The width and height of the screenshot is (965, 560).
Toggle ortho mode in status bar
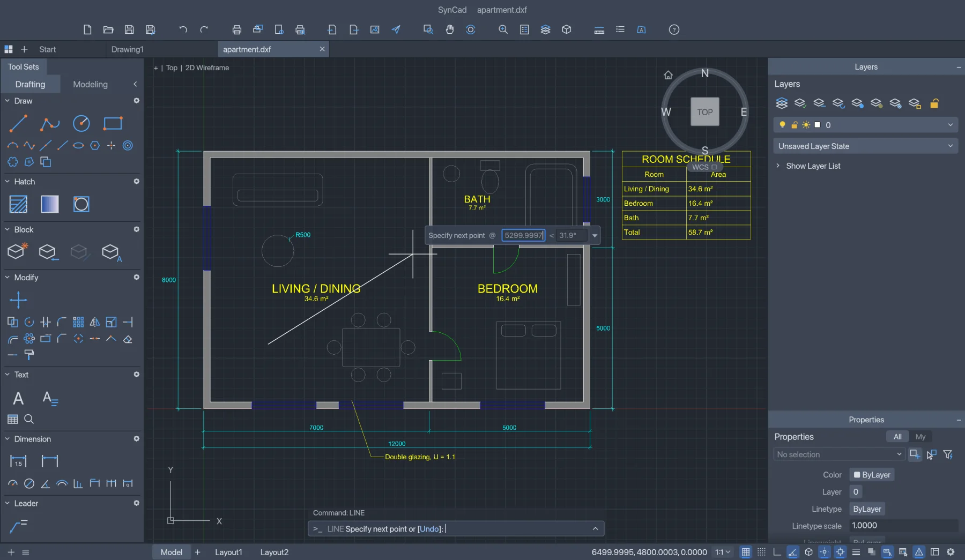777,552
